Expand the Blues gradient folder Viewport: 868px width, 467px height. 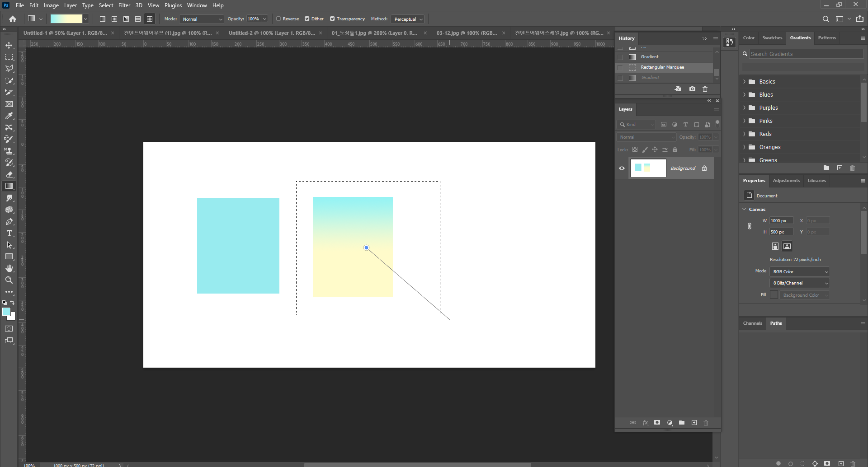click(x=744, y=95)
